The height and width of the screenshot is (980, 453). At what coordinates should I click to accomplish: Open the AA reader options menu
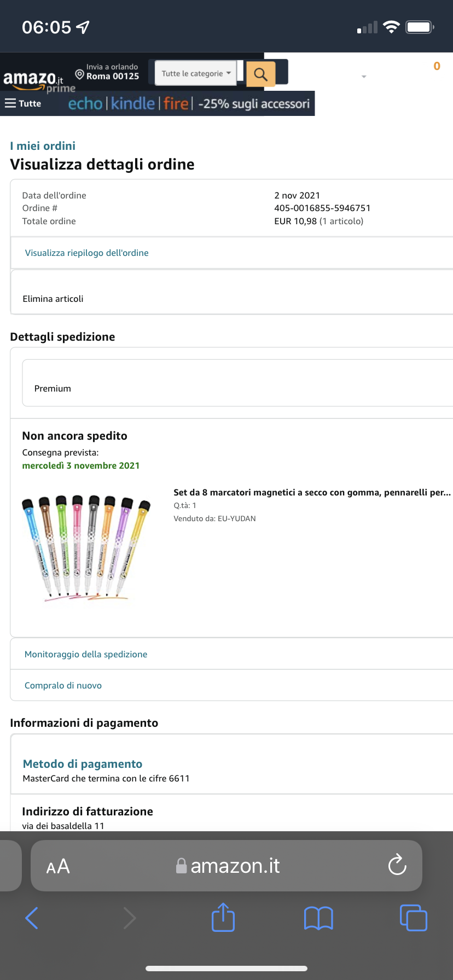tap(58, 866)
